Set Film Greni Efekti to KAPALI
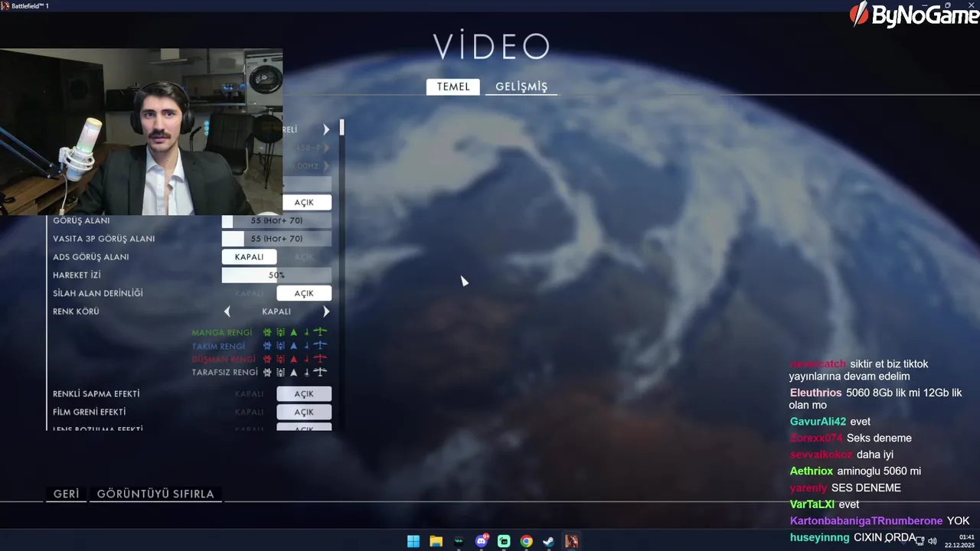980x551 pixels. (x=250, y=412)
